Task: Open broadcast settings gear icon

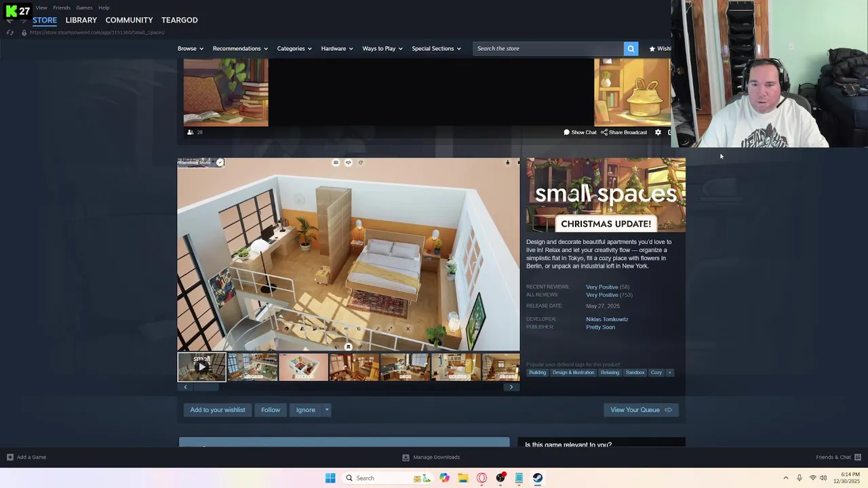Action: click(658, 132)
